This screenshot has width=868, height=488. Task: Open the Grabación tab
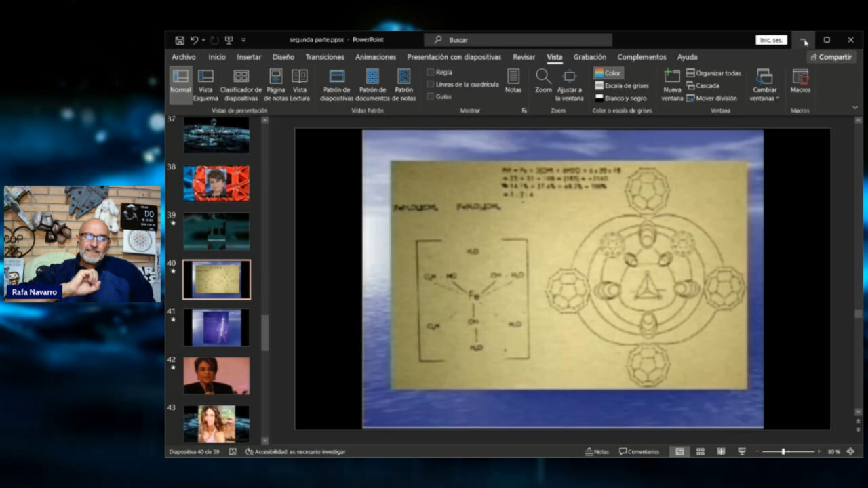[589, 57]
